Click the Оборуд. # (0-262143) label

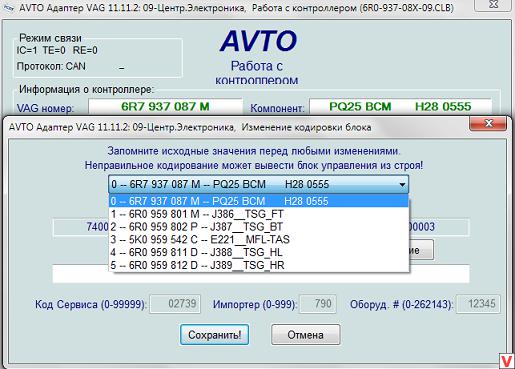click(x=401, y=304)
